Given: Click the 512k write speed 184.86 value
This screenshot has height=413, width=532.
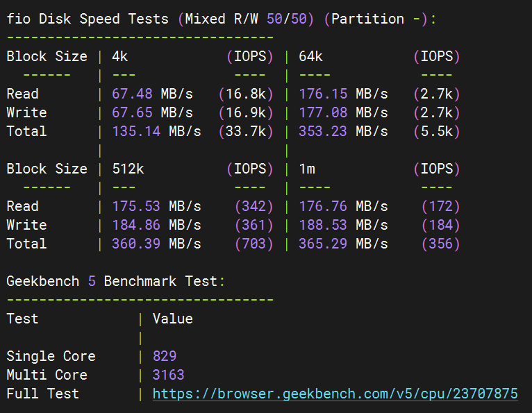Looking at the screenshot, I should [136, 225].
